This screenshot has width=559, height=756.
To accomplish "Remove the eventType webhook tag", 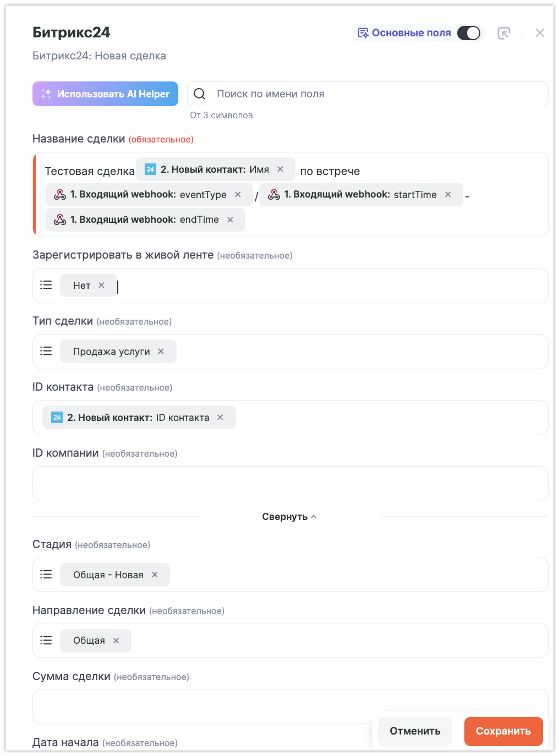I will (238, 195).
